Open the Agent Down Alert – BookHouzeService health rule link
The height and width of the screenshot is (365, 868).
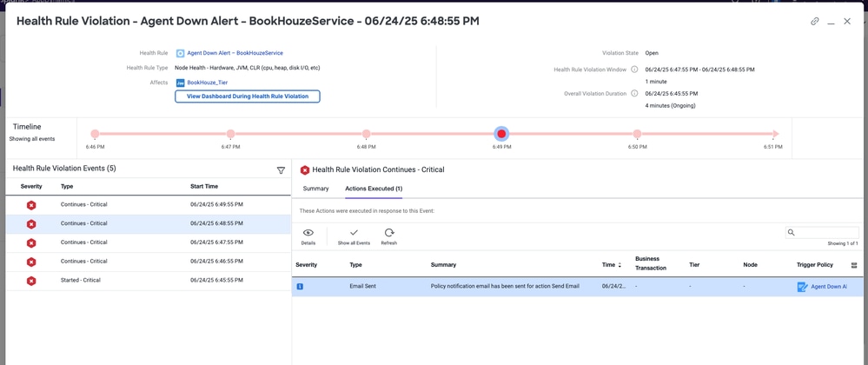(x=235, y=53)
